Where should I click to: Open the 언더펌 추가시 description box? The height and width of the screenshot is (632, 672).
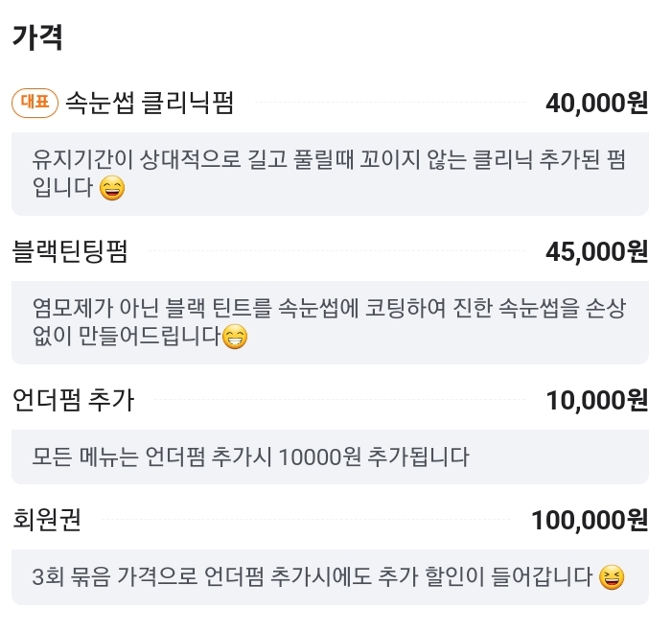coord(330,457)
